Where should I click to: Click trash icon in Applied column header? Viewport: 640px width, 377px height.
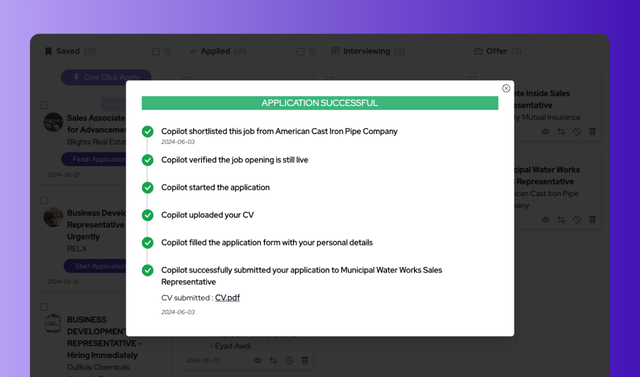pos(312,51)
